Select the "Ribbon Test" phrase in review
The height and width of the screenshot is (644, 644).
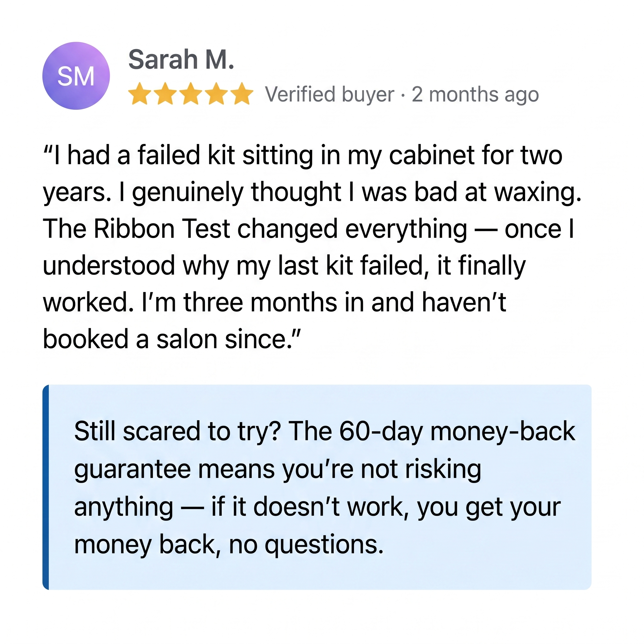(162, 229)
